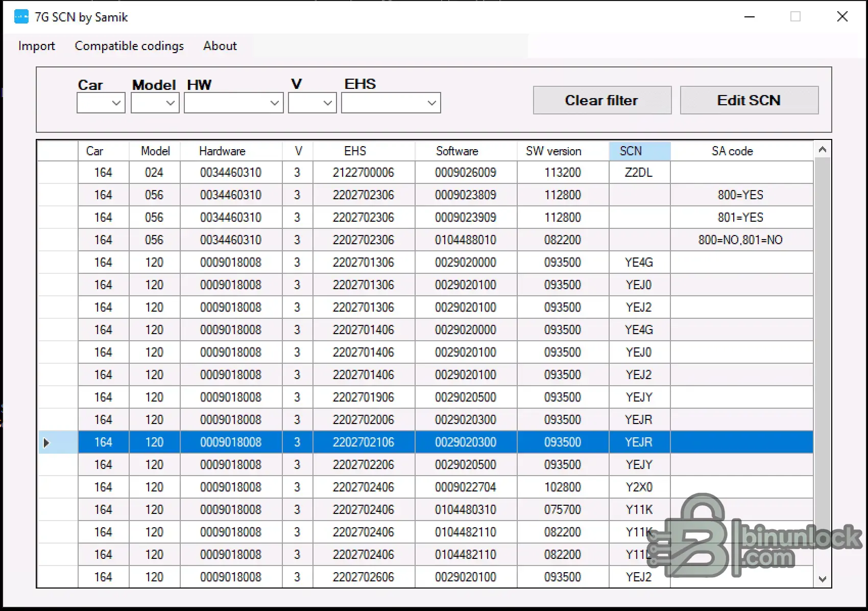This screenshot has width=868, height=611.
Task: Sort by the Car column header
Action: tap(104, 151)
